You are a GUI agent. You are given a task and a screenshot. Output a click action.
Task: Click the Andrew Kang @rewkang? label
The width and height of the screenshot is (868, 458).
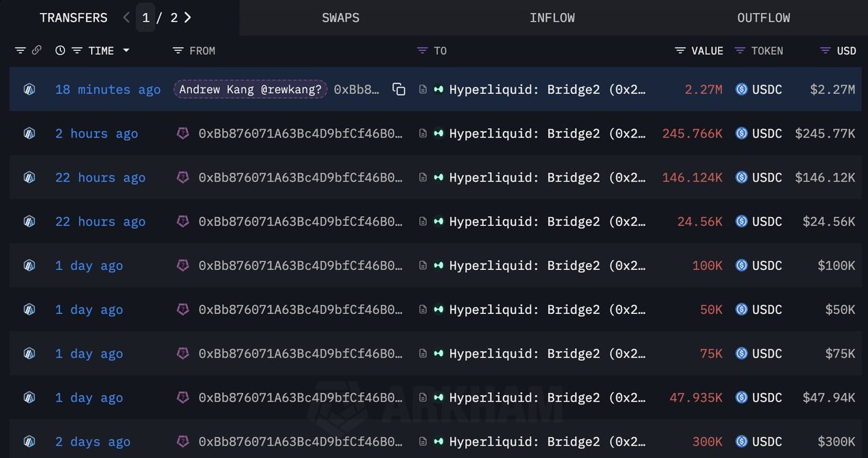(x=250, y=90)
